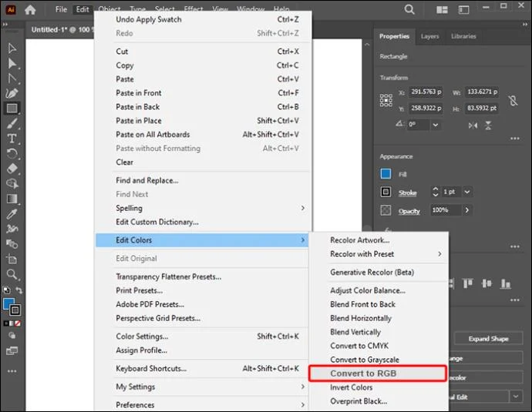This screenshot has width=532, height=412.
Task: Select the Eyedropper tool
Action: [x=12, y=214]
